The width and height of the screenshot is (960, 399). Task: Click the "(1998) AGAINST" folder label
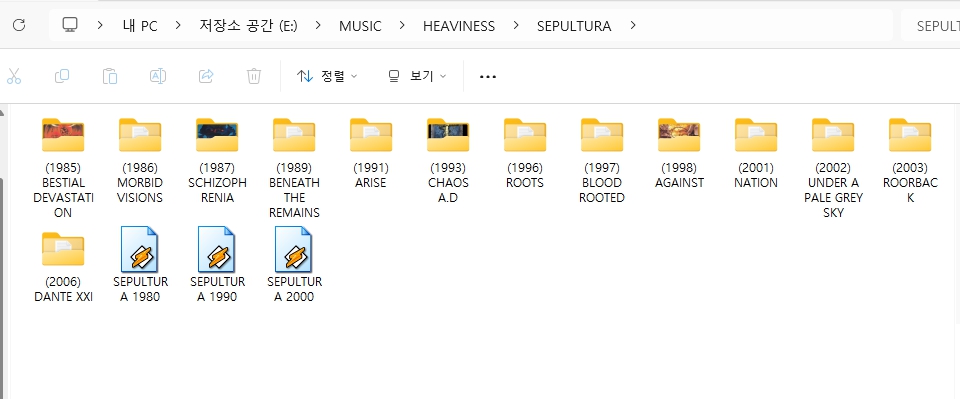point(680,175)
